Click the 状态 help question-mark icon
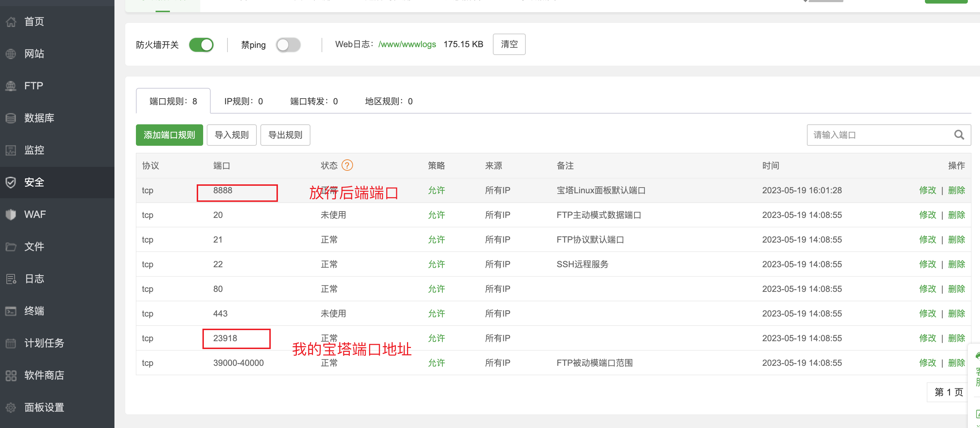This screenshot has height=428, width=980. click(347, 165)
